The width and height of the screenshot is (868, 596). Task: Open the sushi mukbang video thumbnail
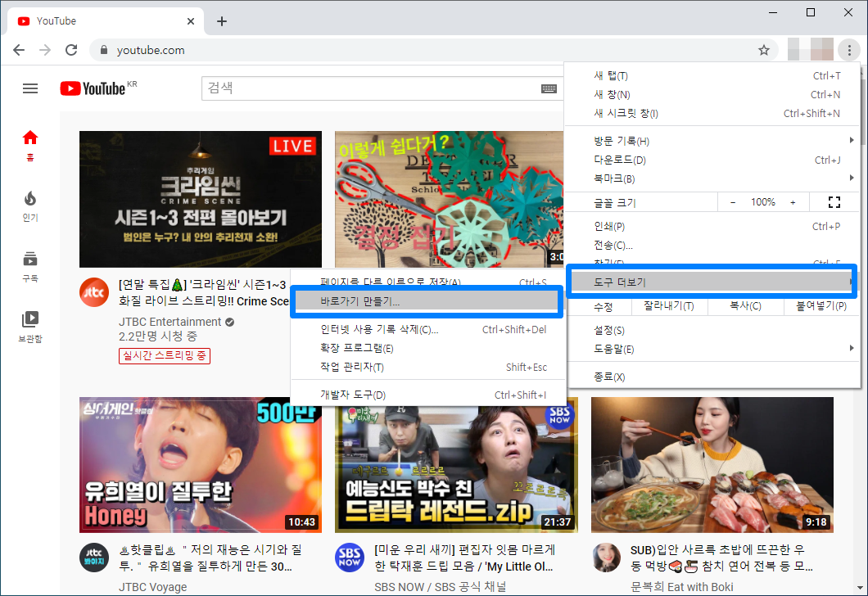712,465
